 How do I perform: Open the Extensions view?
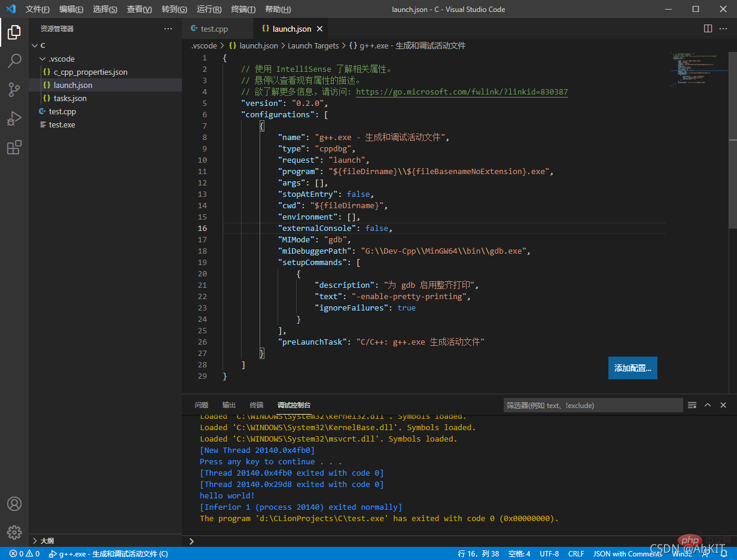point(14,147)
